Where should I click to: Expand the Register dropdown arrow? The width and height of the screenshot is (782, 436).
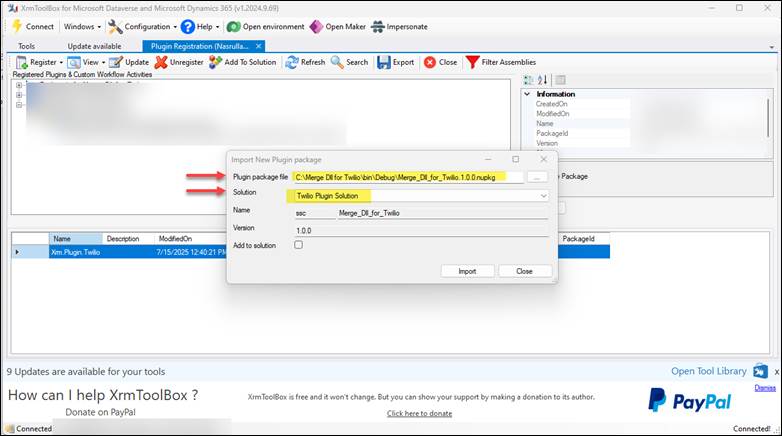61,62
